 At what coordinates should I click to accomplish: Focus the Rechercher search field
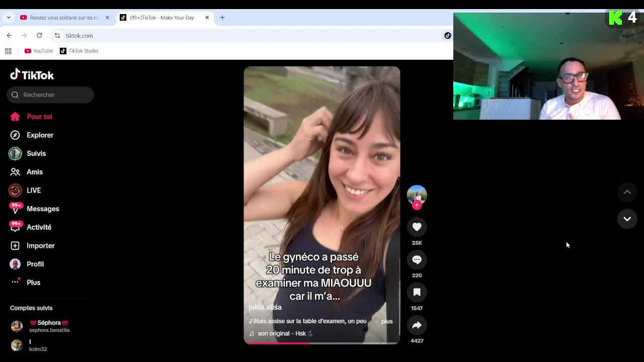click(x=50, y=95)
